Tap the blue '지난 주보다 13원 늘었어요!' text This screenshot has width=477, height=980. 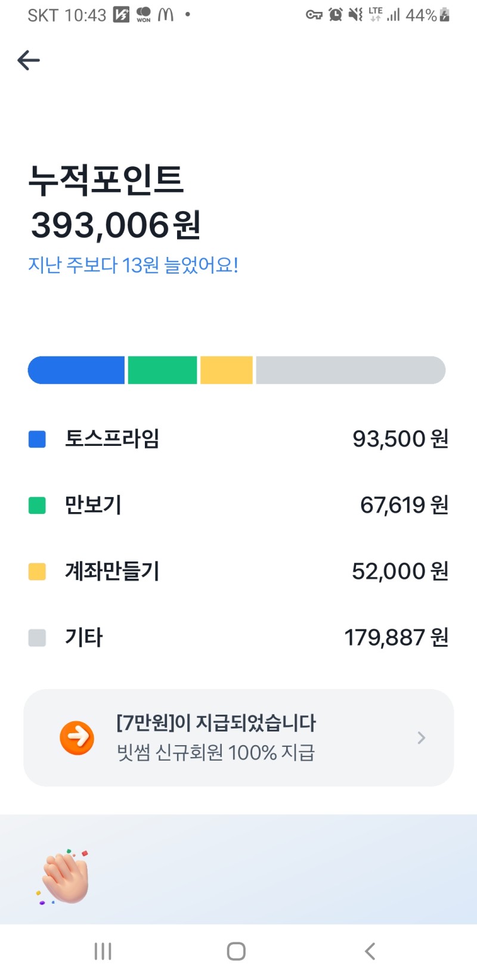pyautogui.click(x=133, y=265)
